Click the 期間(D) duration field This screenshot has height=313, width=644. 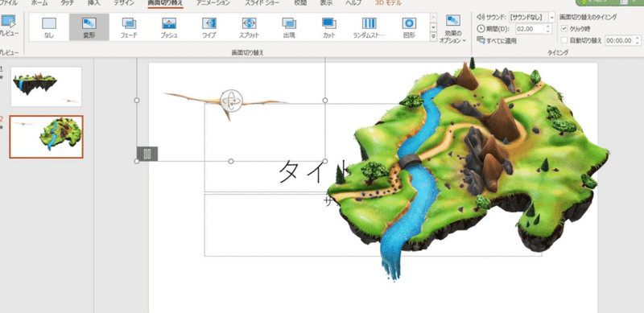[x=530, y=29]
